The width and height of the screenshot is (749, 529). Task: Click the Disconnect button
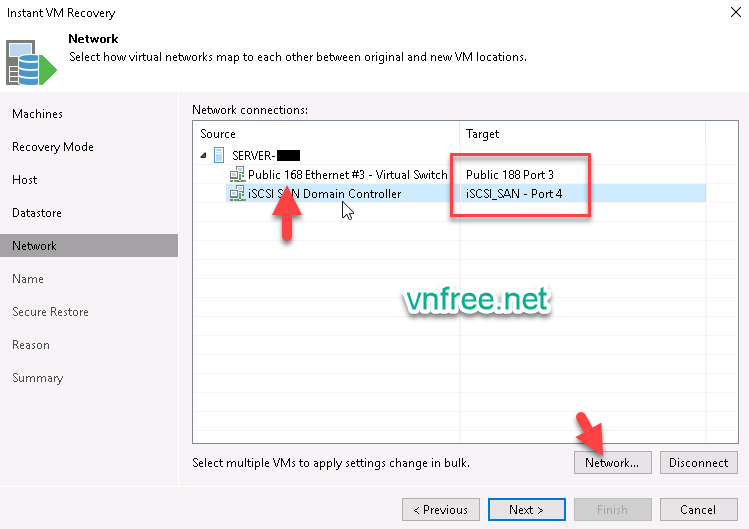[699, 463]
